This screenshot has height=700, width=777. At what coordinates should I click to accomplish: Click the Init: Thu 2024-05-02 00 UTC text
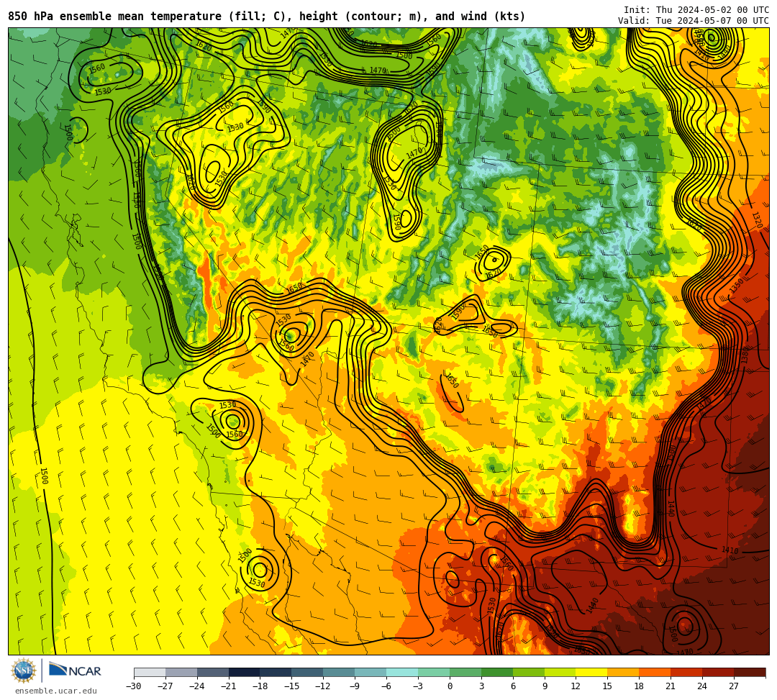coord(696,10)
